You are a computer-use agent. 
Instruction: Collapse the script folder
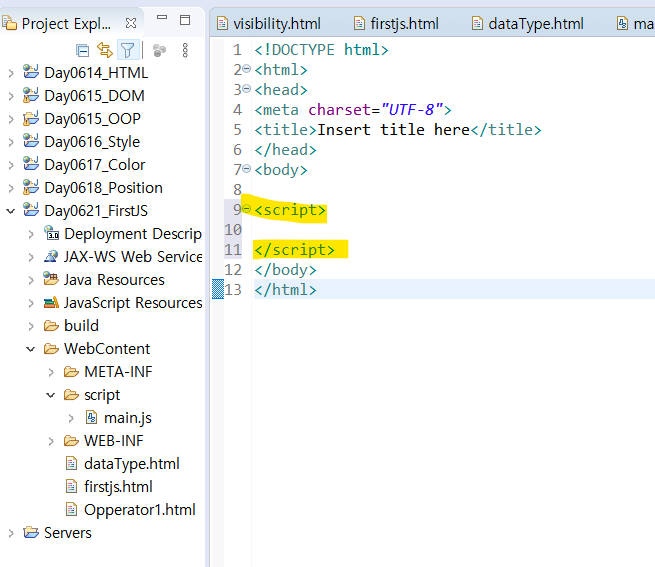[51, 395]
